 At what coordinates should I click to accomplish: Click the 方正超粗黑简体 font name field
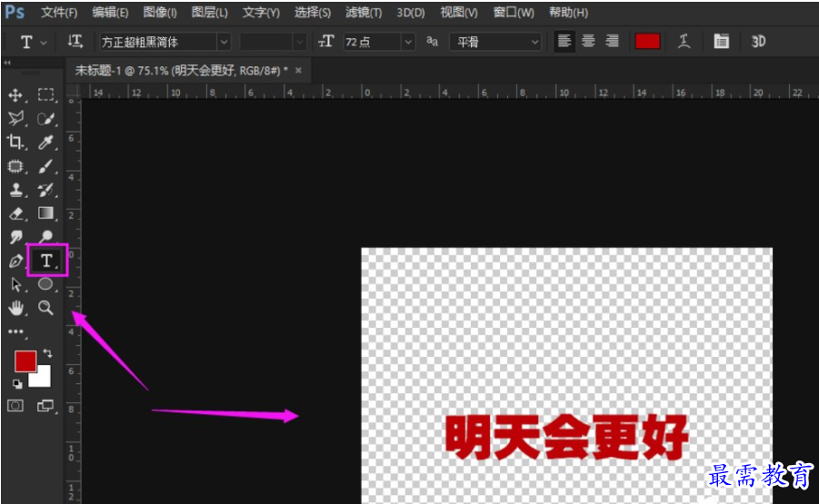pyautogui.click(x=158, y=42)
